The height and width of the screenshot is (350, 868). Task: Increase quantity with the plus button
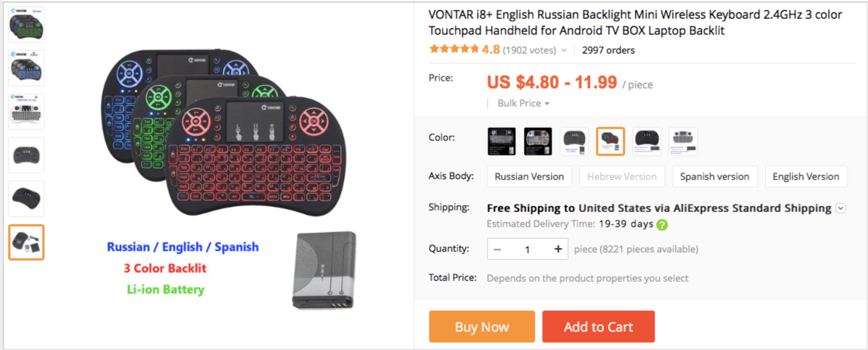coord(558,249)
